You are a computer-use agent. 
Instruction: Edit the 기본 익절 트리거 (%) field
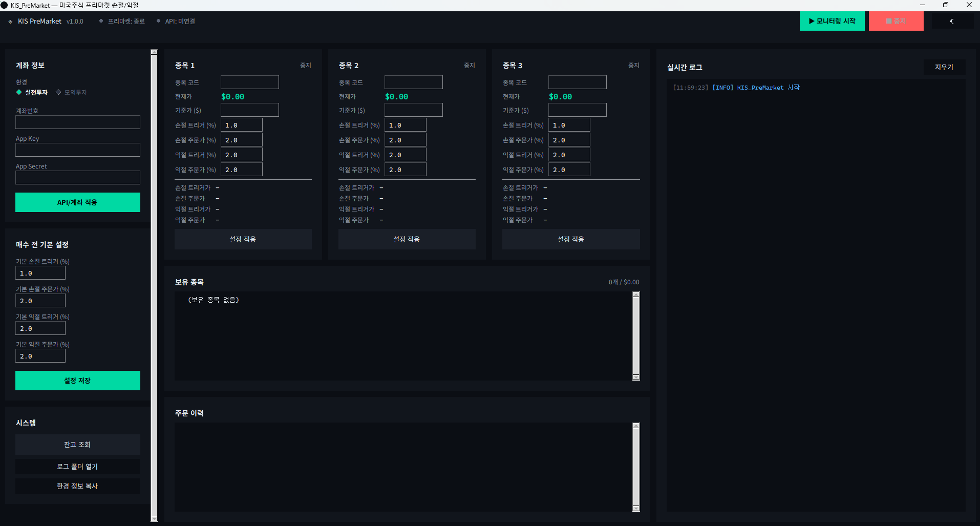(x=40, y=328)
